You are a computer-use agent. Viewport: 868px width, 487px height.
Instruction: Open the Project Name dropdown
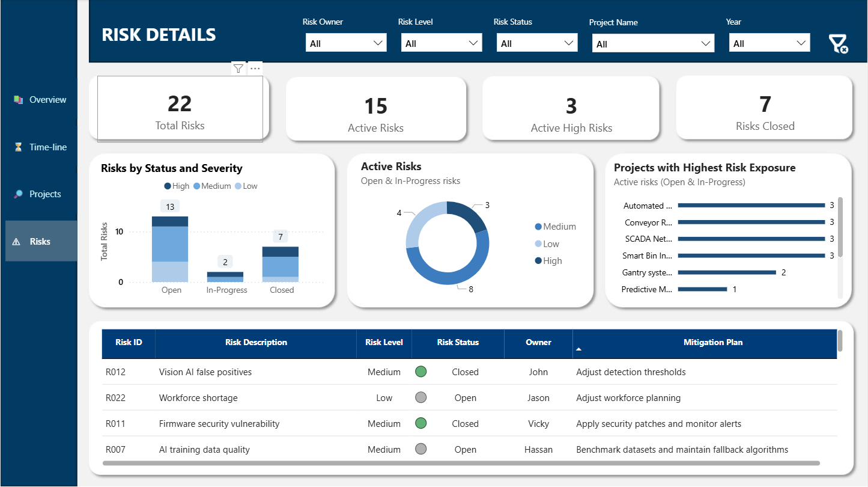tap(652, 44)
